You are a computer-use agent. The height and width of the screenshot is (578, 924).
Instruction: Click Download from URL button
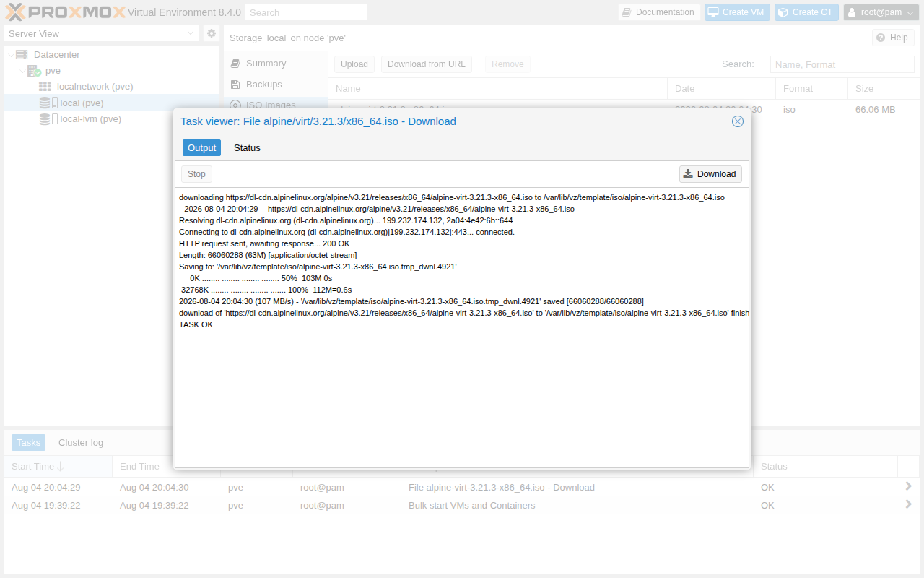point(427,64)
